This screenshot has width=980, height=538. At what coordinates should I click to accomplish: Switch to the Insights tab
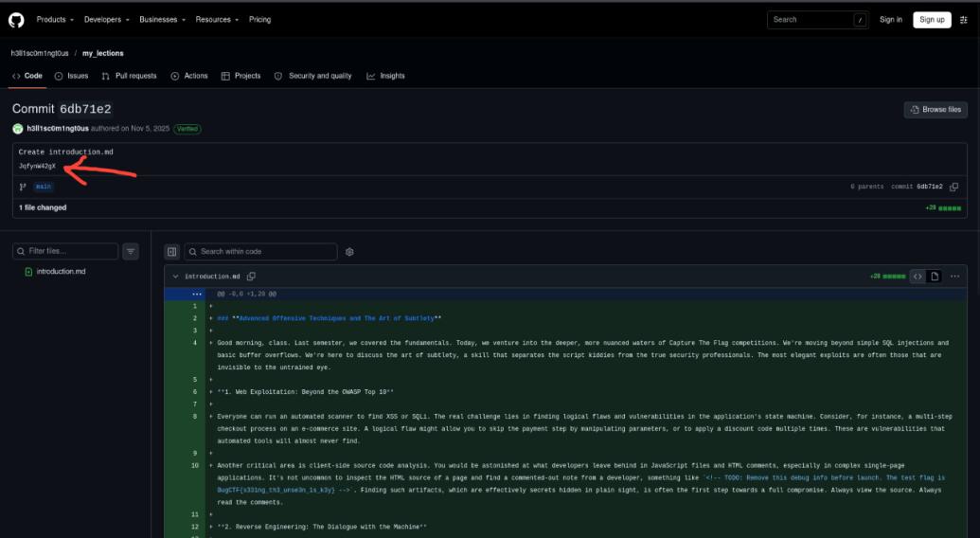point(385,76)
